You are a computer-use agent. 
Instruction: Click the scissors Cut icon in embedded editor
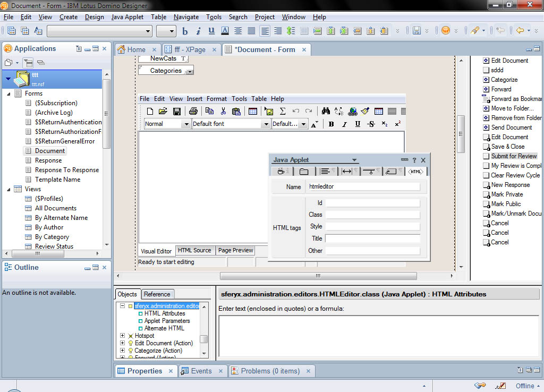(223, 112)
